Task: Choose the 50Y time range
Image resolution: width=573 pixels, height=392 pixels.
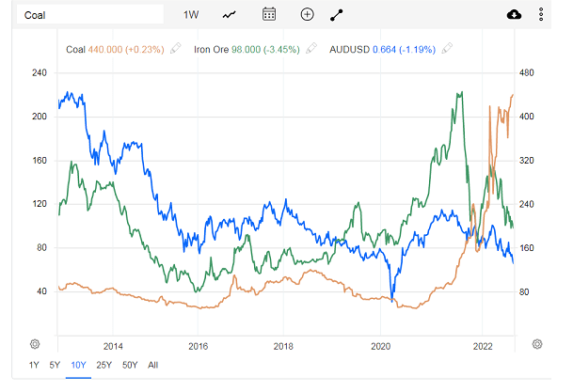Action: (x=130, y=365)
